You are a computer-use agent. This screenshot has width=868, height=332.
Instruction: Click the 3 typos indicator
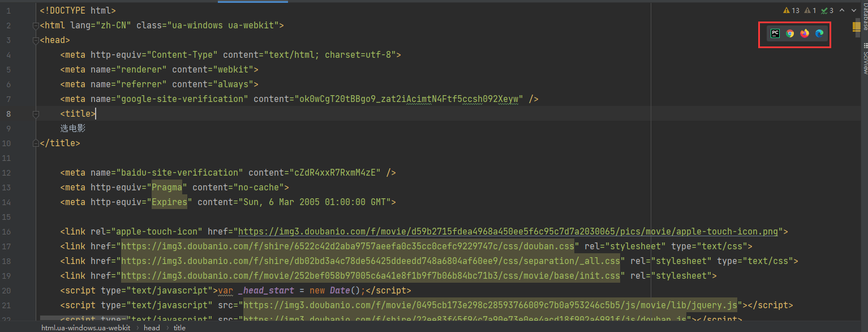click(827, 10)
